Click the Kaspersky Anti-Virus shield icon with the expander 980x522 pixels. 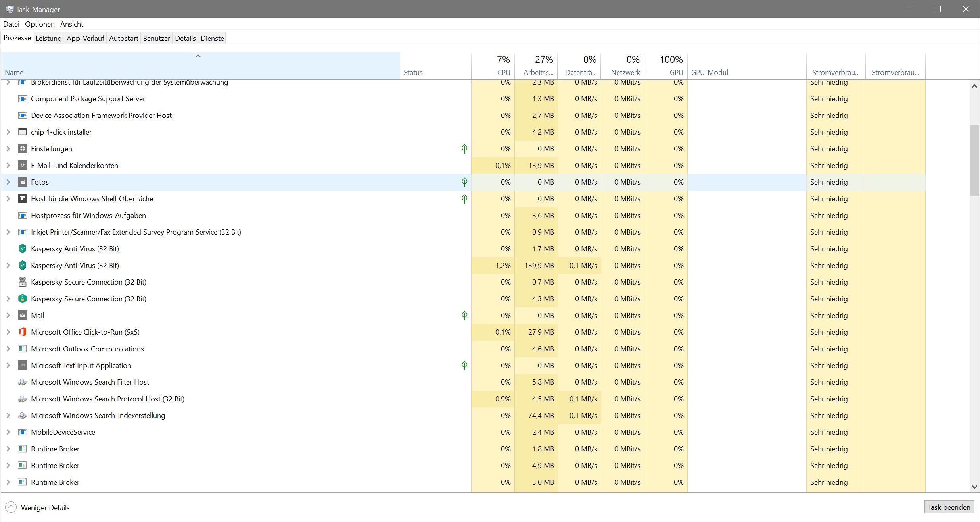click(x=23, y=265)
